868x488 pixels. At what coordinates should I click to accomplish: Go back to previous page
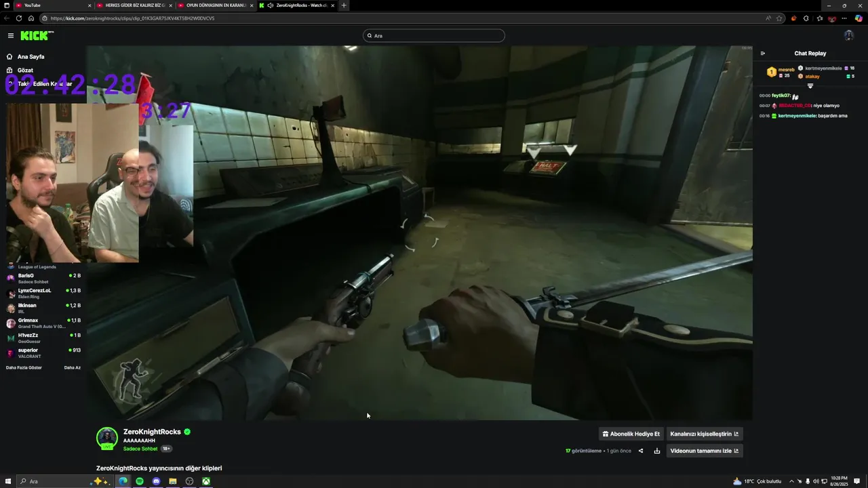(x=7, y=18)
